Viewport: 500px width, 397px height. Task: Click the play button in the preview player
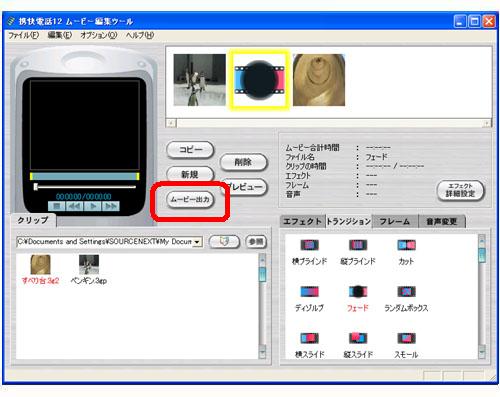point(93,206)
